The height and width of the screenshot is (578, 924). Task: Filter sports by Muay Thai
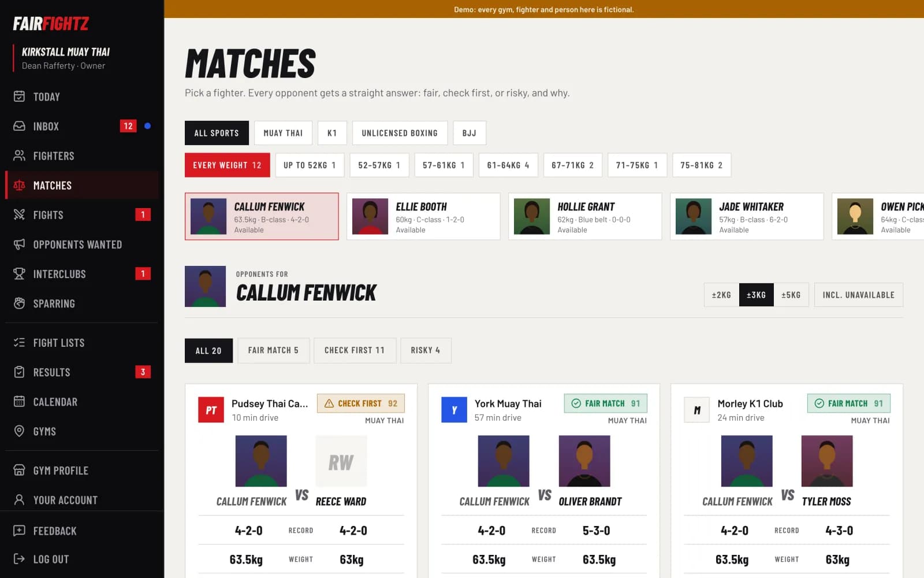[x=283, y=133]
